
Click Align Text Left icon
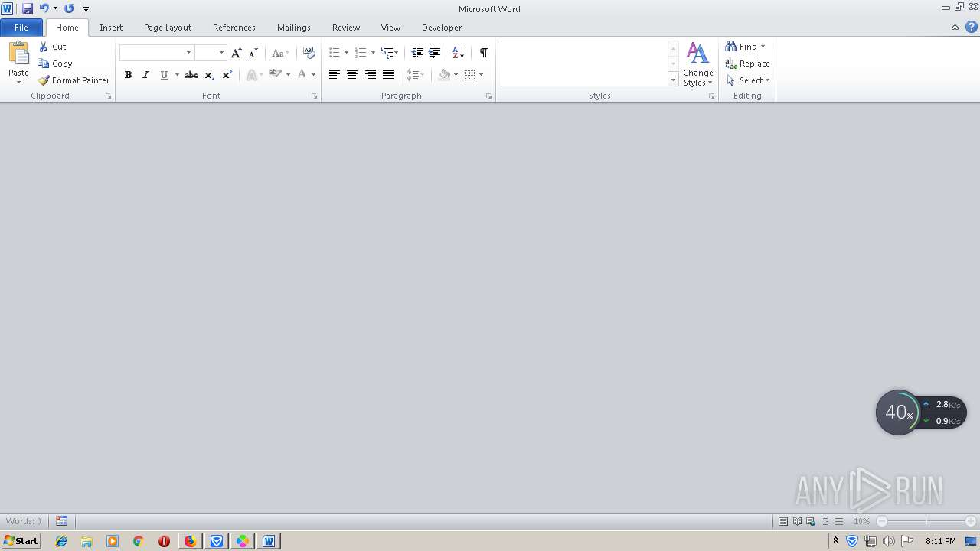coord(335,75)
